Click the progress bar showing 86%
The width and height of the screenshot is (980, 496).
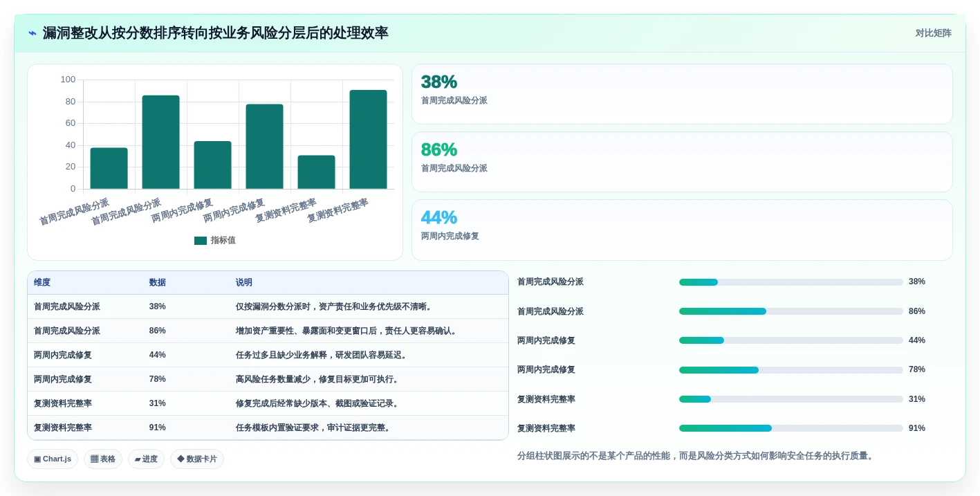pyautogui.click(x=791, y=311)
